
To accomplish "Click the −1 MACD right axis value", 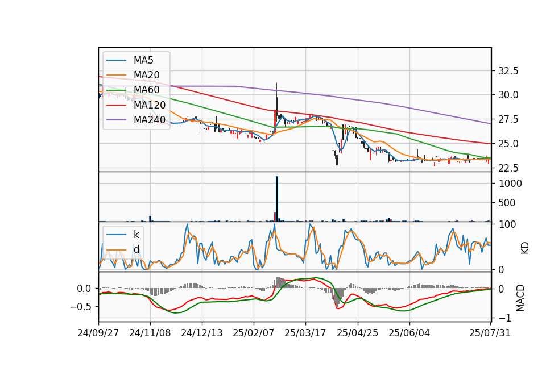I will pos(504,318).
